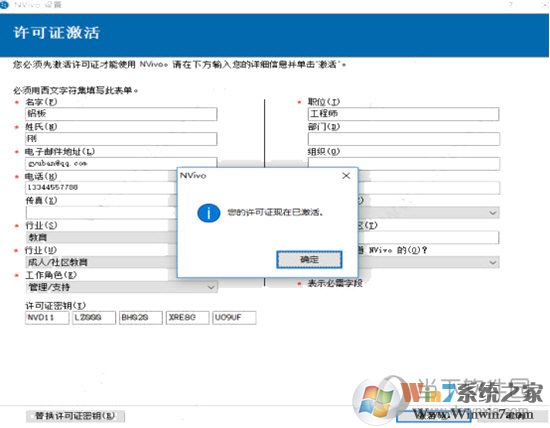Open the 行业 dropdown showing 教育

101,238
